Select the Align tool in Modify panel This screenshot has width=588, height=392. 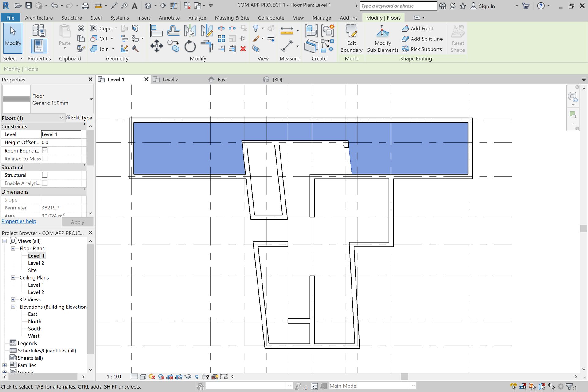(156, 31)
